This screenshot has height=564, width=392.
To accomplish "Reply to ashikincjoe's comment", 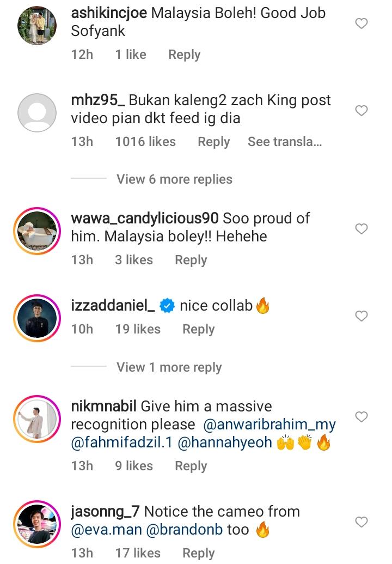I will click(184, 54).
